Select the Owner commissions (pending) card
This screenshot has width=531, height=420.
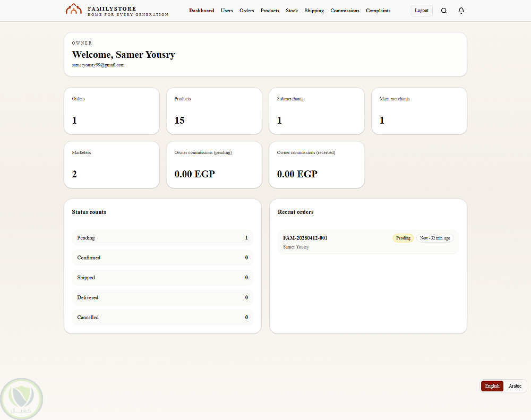(214, 165)
